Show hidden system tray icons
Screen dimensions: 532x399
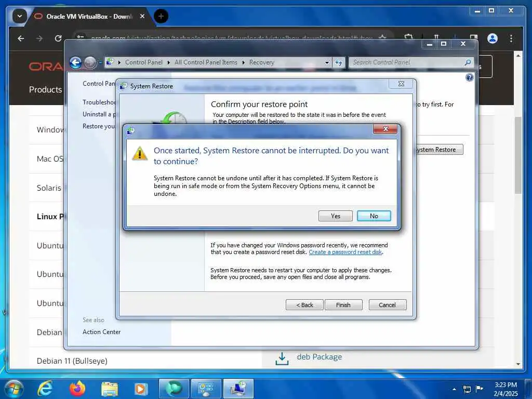454,389
